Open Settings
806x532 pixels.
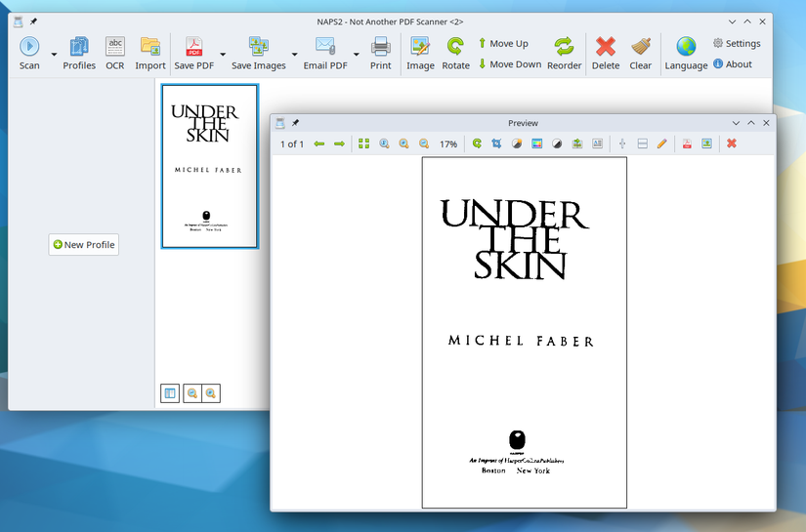[x=737, y=44]
